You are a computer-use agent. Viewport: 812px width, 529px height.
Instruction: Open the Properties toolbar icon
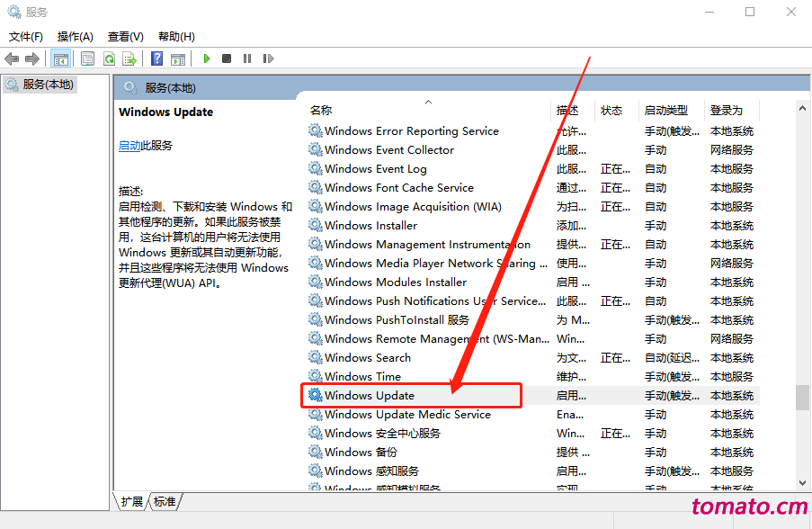click(87, 58)
